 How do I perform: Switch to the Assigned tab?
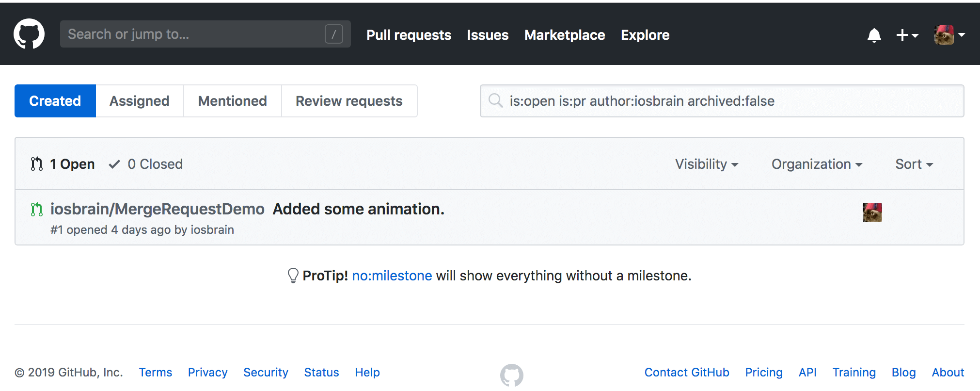click(140, 101)
